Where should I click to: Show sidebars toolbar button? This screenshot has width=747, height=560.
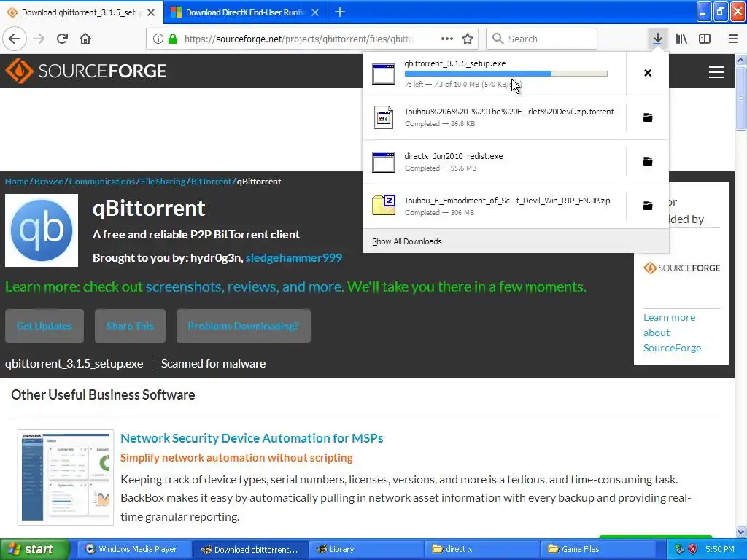(x=705, y=39)
